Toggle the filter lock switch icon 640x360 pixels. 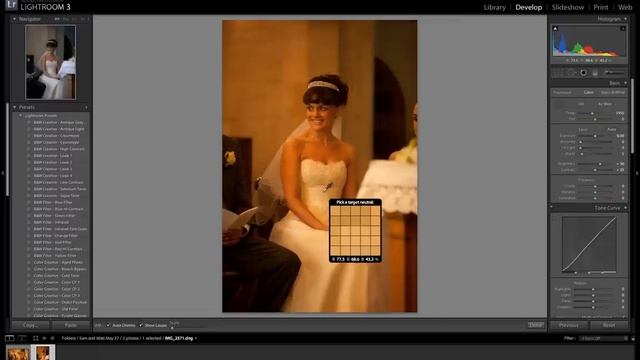click(x=633, y=338)
